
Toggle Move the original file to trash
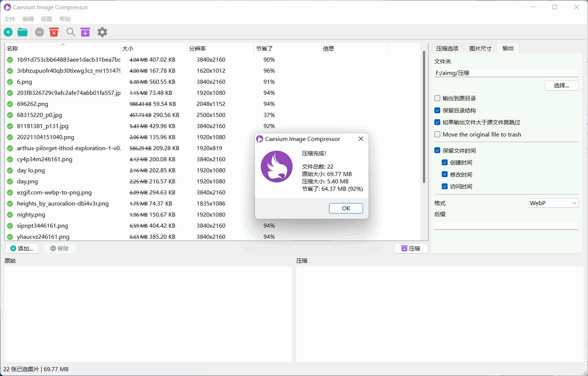437,134
